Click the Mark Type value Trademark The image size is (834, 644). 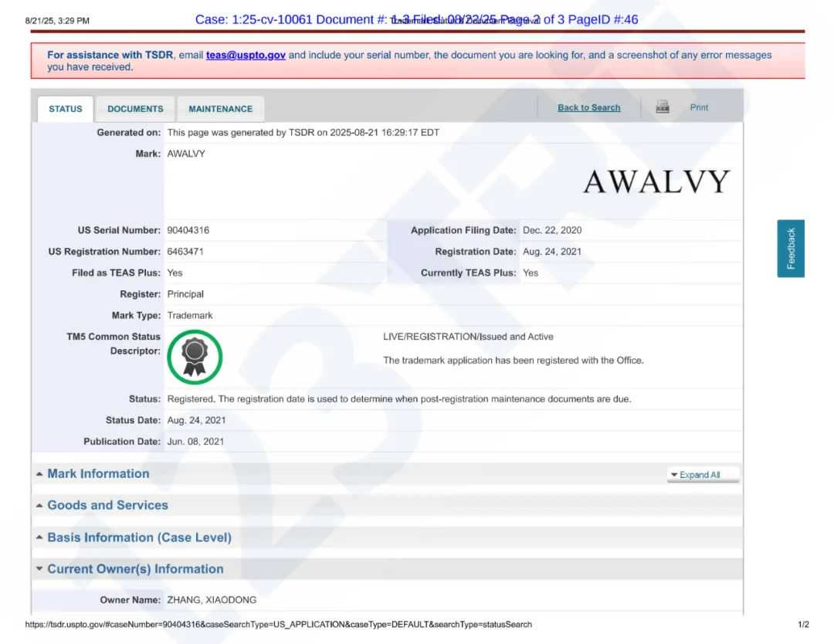pos(190,315)
